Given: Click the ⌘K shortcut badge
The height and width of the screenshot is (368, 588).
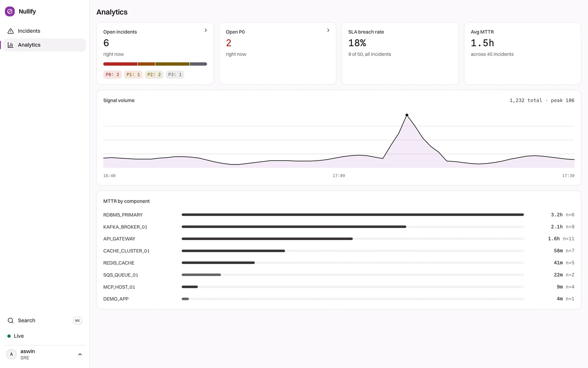Looking at the screenshot, I should (x=77, y=320).
